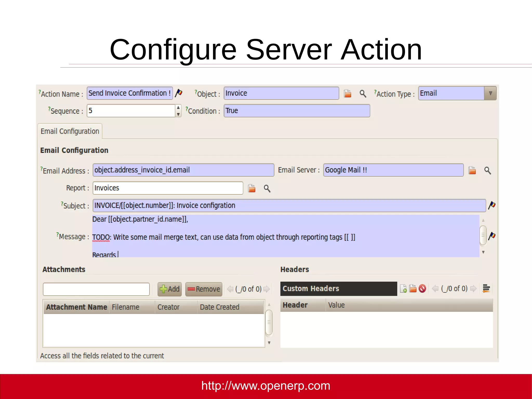Screen dimensions: 532x399
Task: Click the Action Name input field
Action: 130,93
